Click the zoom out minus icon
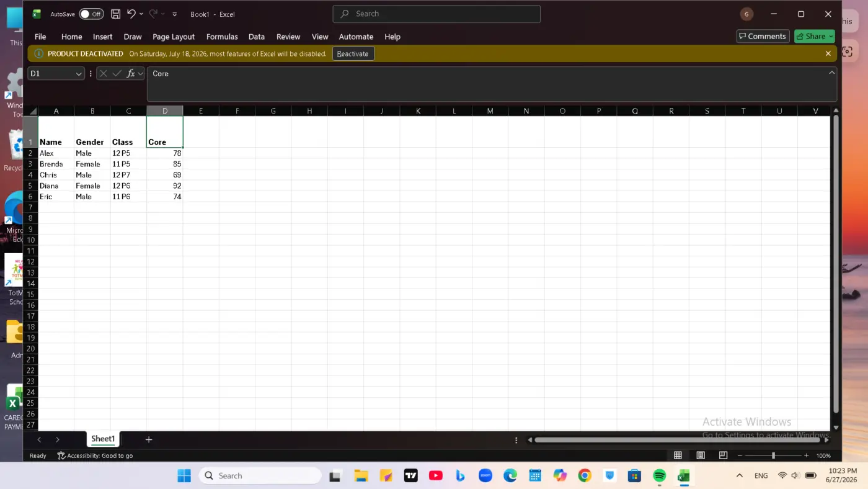Viewport: 868px width, 489px height. [740, 455]
